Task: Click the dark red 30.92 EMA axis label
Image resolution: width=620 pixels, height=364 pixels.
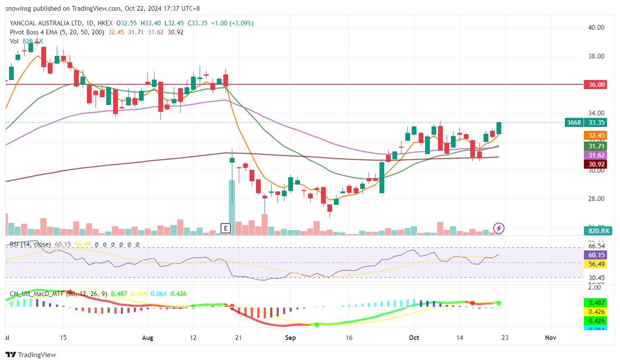Action: (x=596, y=164)
